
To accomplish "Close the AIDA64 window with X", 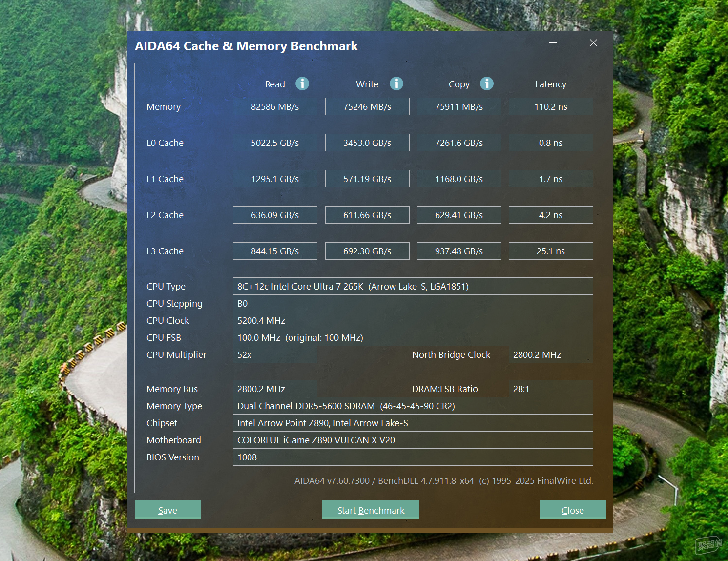I will (x=593, y=43).
